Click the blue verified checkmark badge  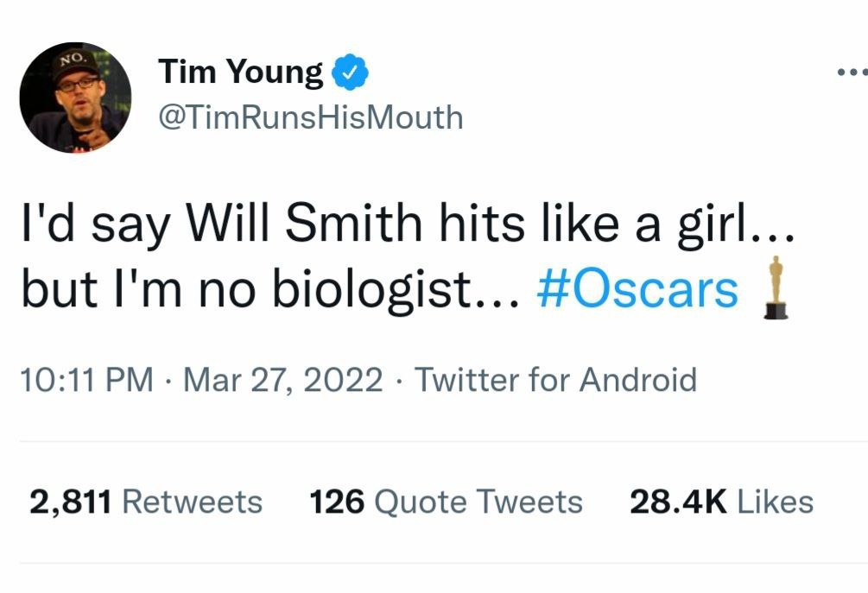coord(350,73)
